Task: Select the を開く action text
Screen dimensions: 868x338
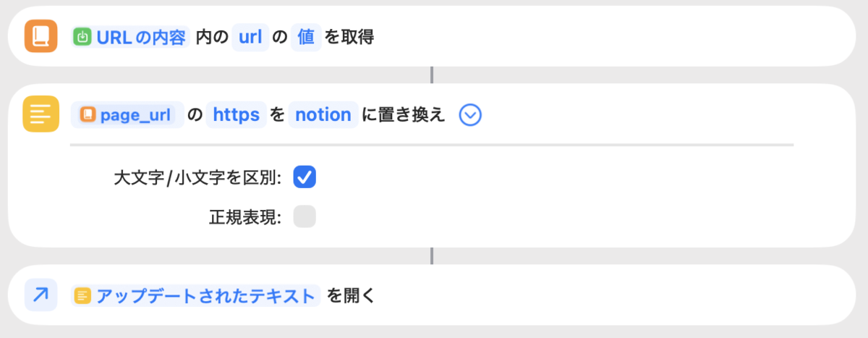Action: [x=350, y=295]
